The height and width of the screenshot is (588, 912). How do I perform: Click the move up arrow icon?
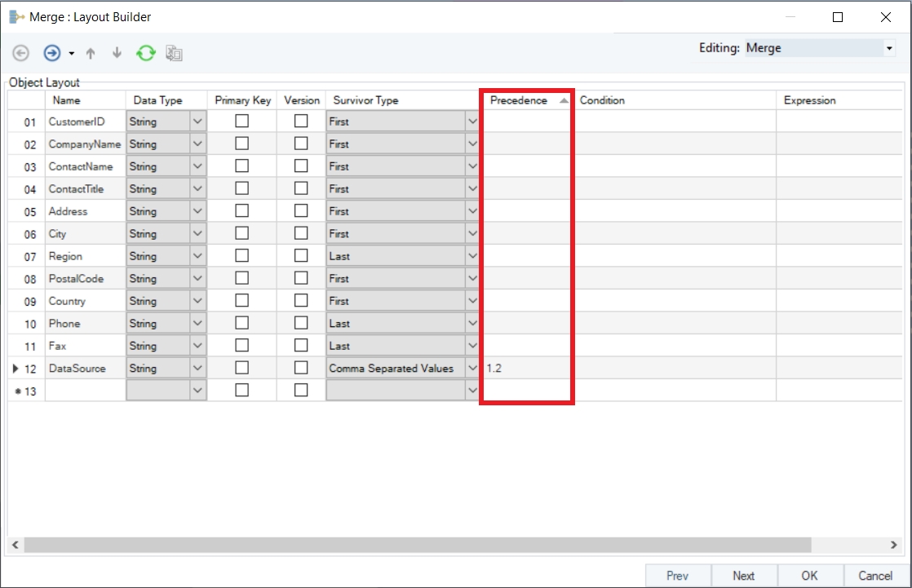point(91,53)
